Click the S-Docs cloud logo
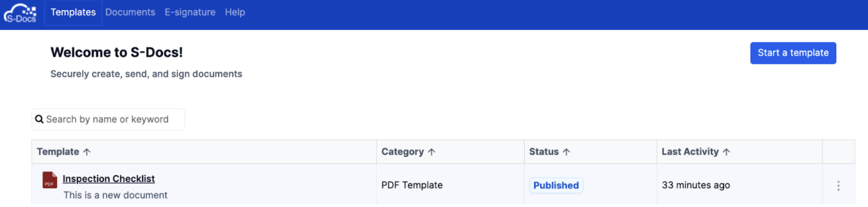 [x=20, y=13]
